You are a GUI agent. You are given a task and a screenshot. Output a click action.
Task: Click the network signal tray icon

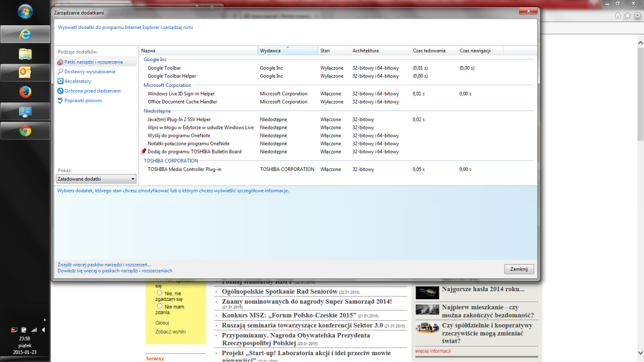(x=34, y=329)
